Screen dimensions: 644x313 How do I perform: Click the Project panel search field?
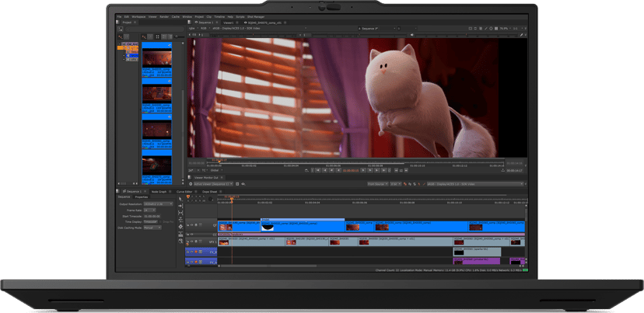pos(155,29)
